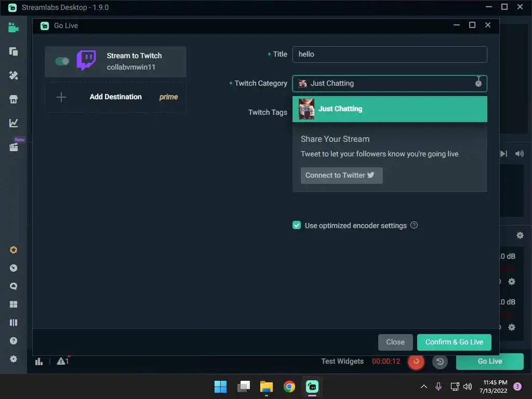Open Task View on taskbar
The height and width of the screenshot is (399, 532).
[x=244, y=387]
